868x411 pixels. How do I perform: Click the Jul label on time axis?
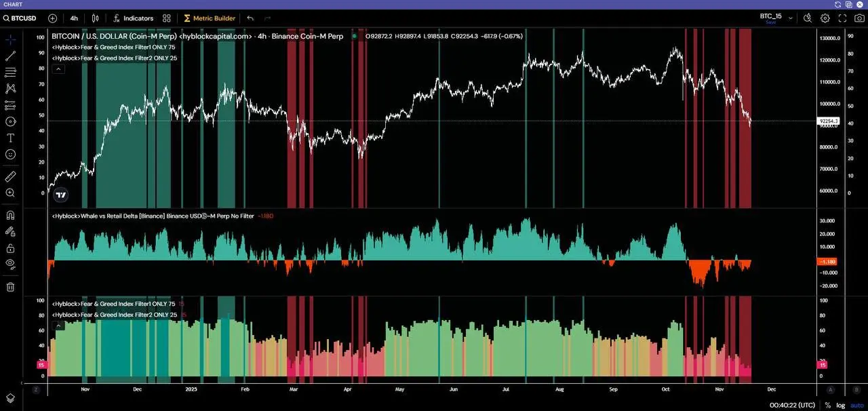(x=507, y=389)
